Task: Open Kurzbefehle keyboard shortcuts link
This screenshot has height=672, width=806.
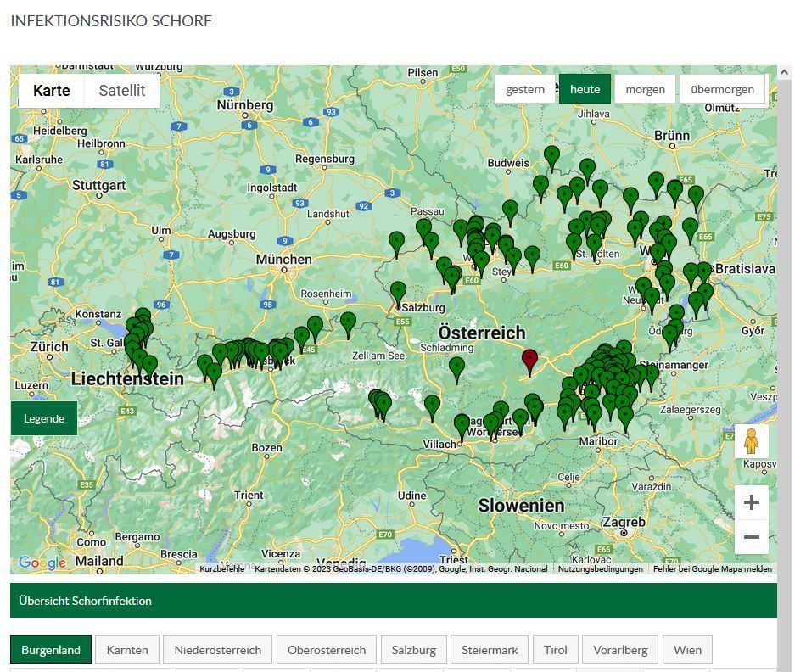Action: click(222, 568)
